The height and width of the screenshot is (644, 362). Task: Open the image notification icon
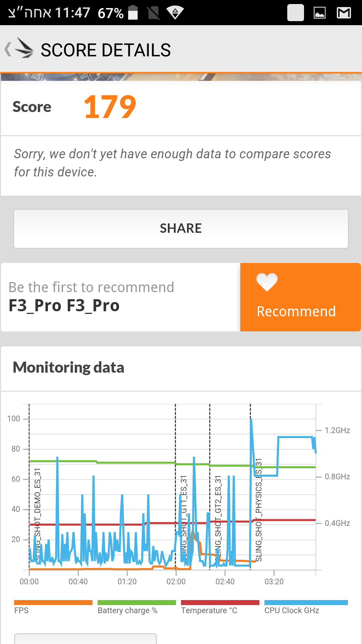(x=319, y=13)
